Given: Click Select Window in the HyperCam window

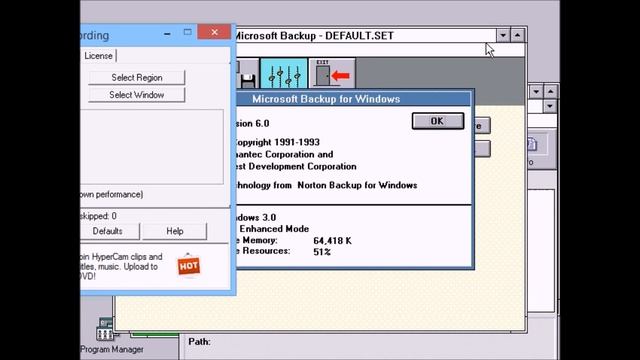Looking at the screenshot, I should click(x=137, y=95).
